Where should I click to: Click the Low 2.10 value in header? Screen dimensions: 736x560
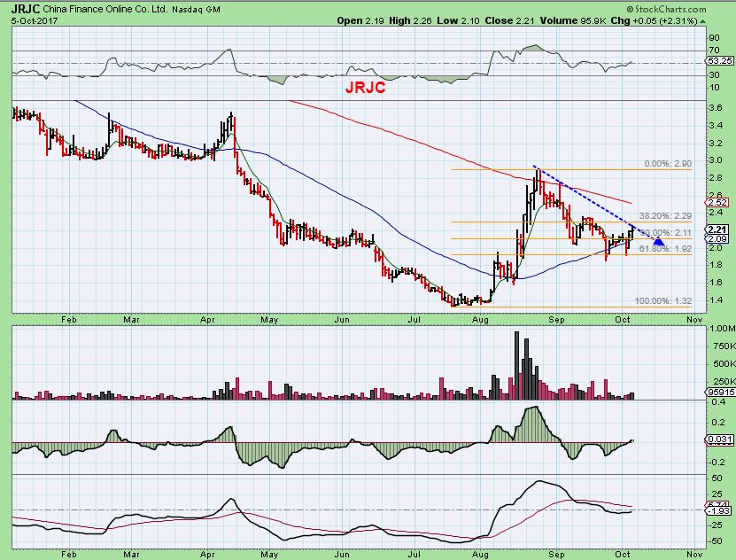(458, 20)
